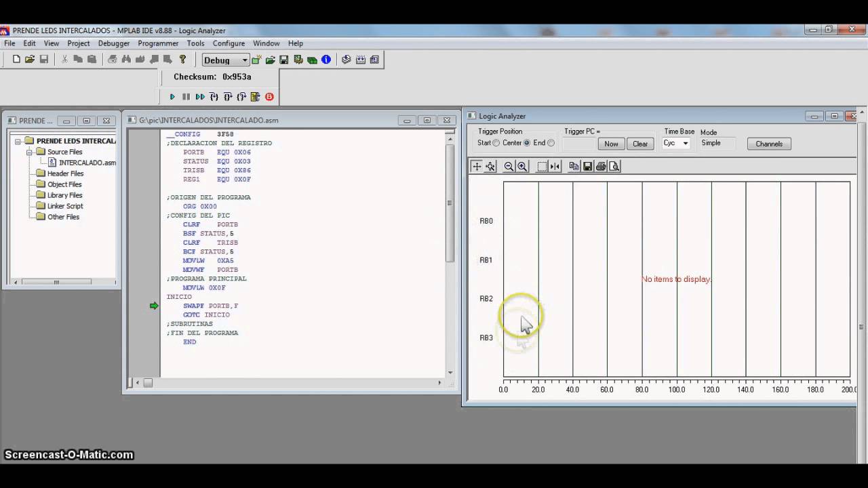This screenshot has width=868, height=488.
Task: Select the Object Files folder
Action: 64,184
